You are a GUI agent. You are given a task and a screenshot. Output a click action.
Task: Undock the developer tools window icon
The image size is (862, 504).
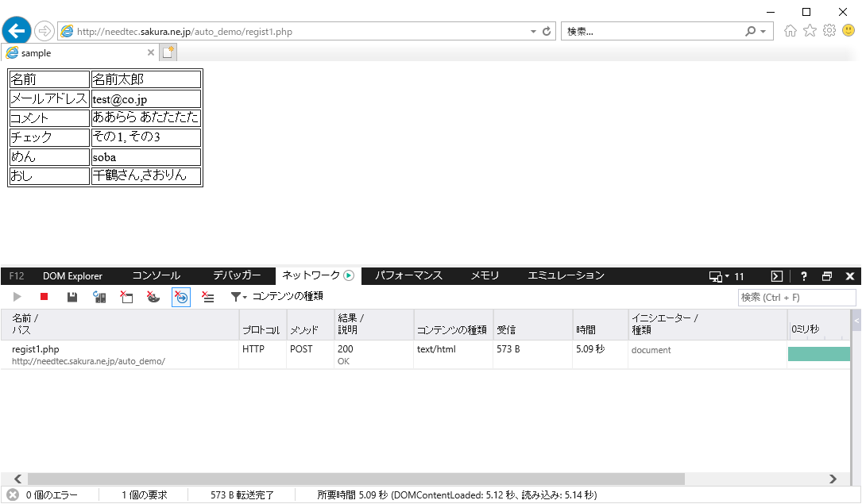pyautogui.click(x=827, y=276)
